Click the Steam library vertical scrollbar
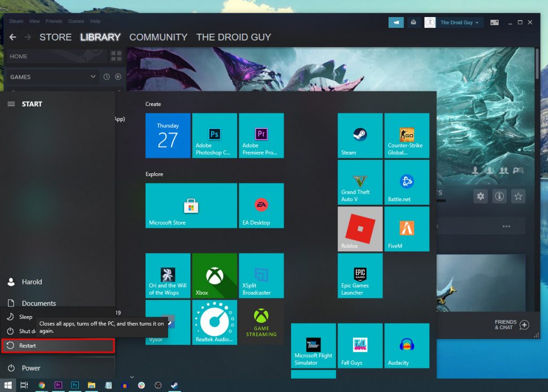 click(537, 64)
